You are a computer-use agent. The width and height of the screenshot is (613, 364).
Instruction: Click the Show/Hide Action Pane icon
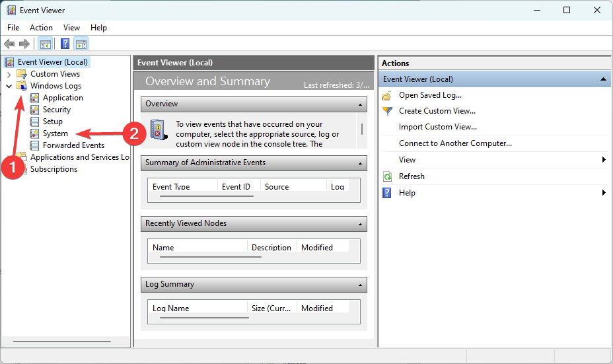coord(81,44)
